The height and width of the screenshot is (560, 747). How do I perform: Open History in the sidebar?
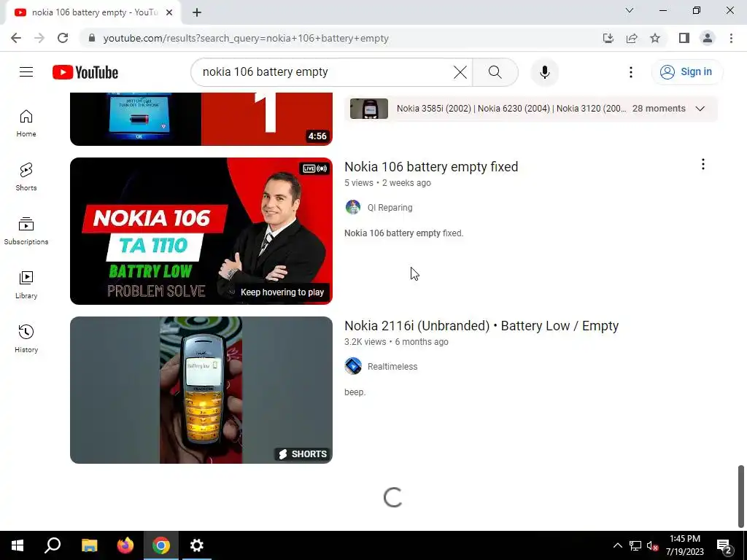[x=26, y=338]
